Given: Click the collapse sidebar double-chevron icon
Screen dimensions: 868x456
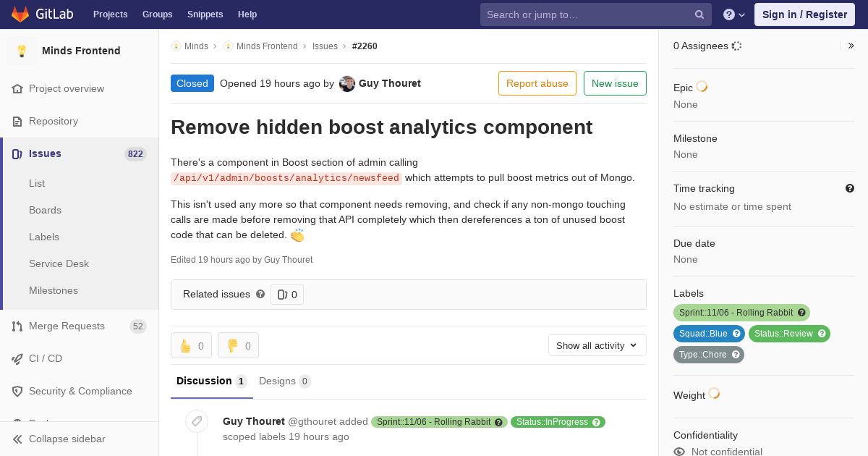Looking at the screenshot, I should click(x=17, y=439).
